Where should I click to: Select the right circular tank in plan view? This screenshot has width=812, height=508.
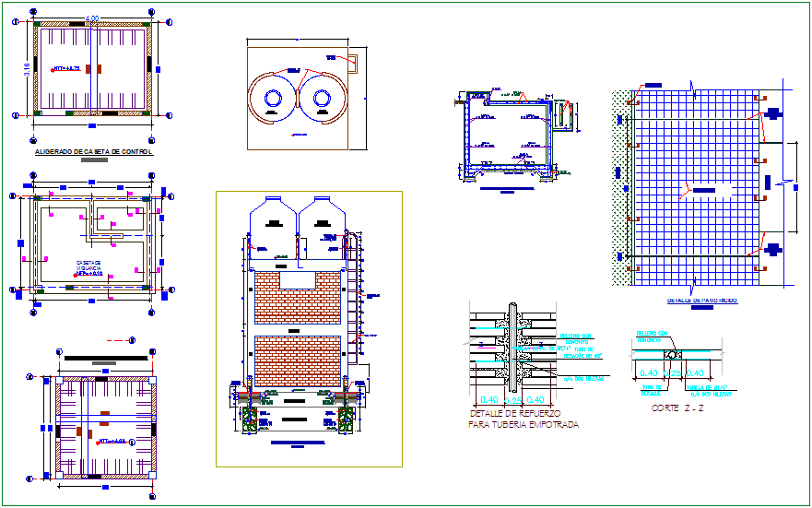click(x=323, y=98)
